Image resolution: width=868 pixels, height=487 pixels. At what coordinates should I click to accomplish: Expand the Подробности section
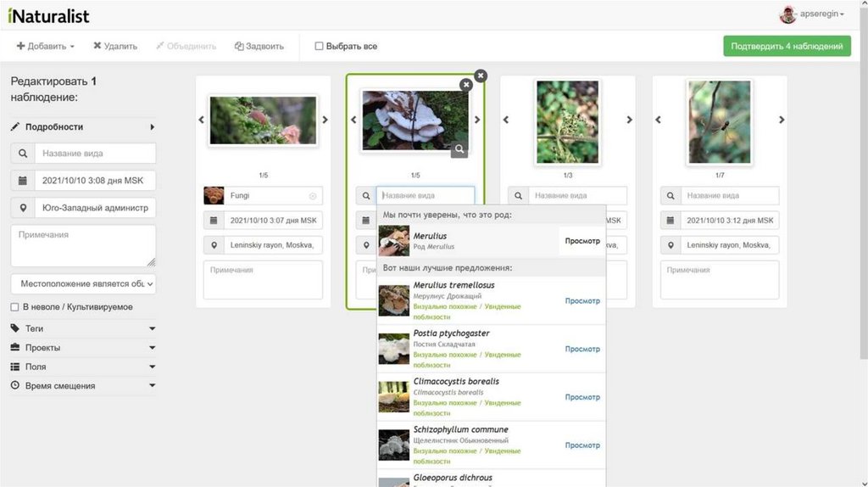coord(83,127)
